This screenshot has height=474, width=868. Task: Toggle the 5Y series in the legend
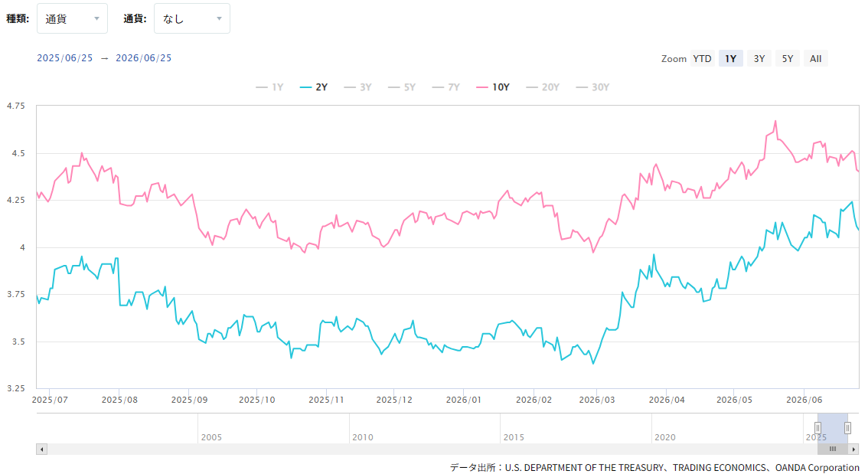402,87
